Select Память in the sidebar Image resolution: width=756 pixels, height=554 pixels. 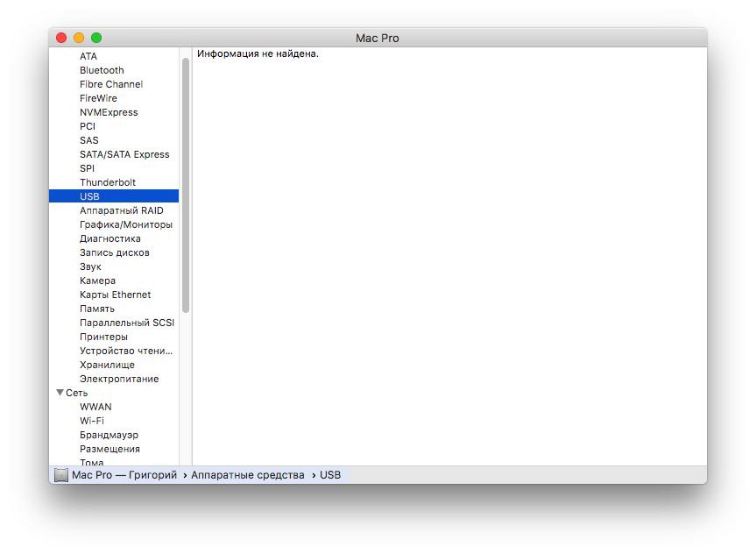coord(97,309)
